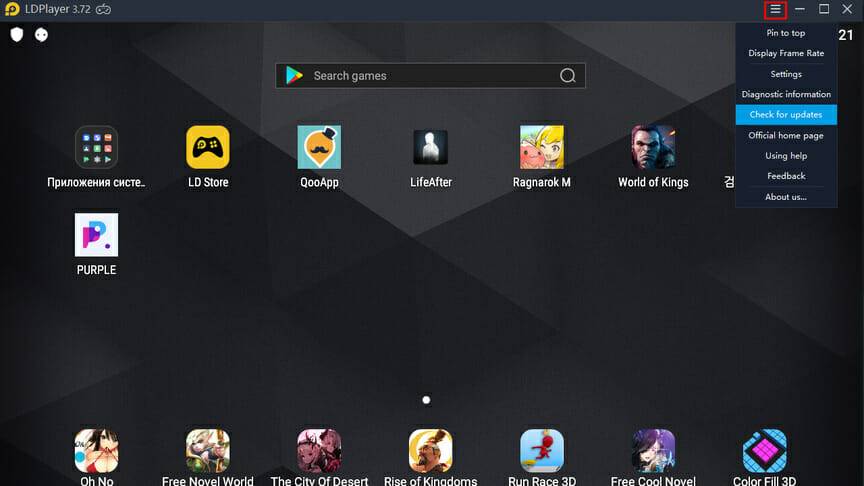Launch Color Fill 3D

point(764,451)
